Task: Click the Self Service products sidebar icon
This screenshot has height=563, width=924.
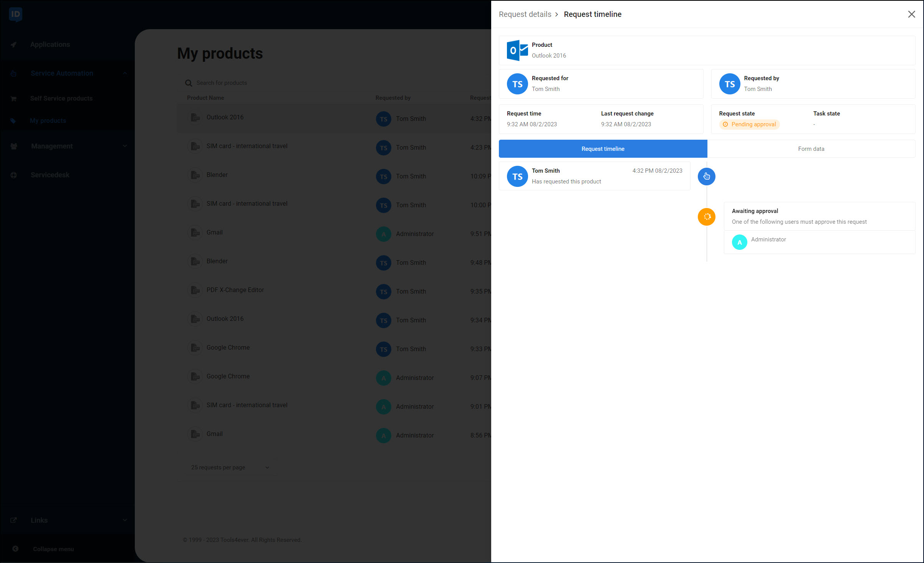Action: pos(14,97)
